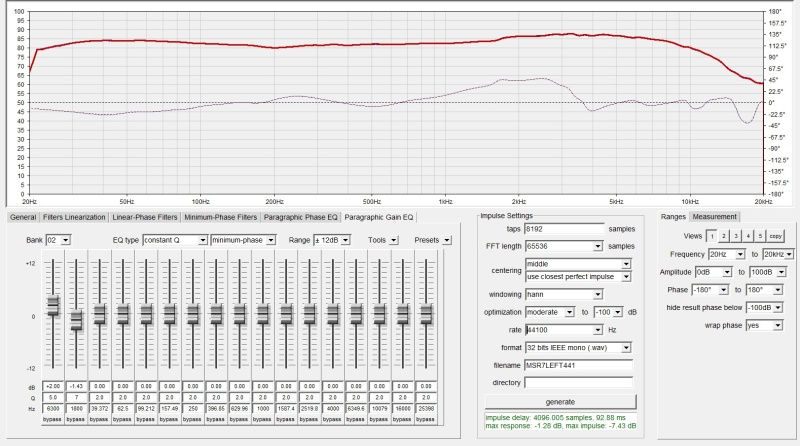Open the Measurement tab
800x446 pixels.
[x=716, y=217]
